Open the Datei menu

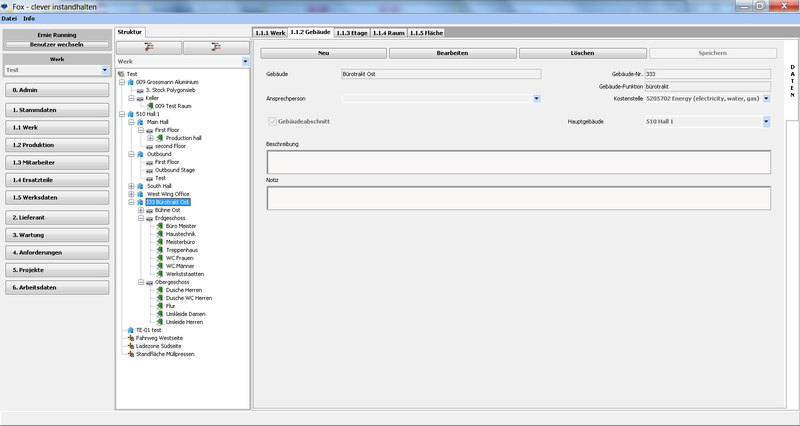pos(9,18)
